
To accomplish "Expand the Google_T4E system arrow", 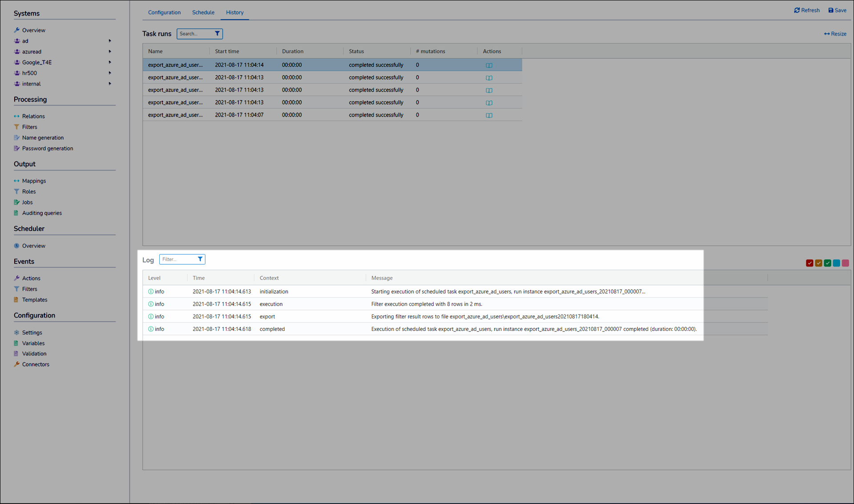I will point(110,62).
